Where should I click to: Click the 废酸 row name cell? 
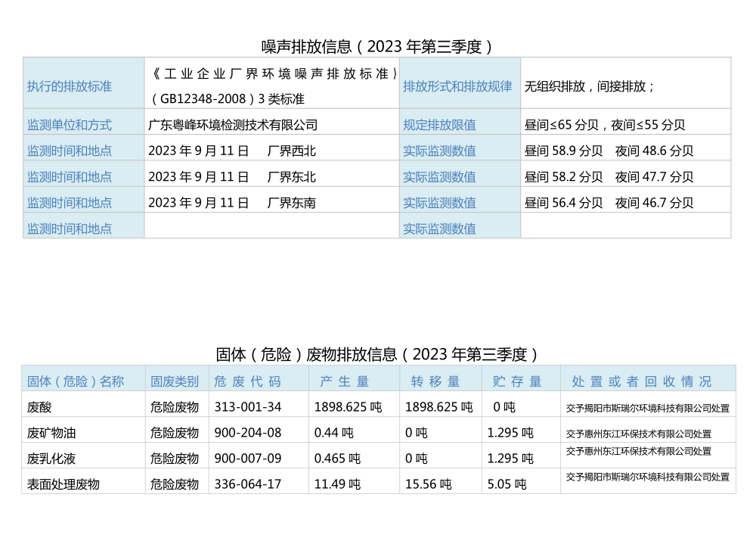(x=83, y=404)
